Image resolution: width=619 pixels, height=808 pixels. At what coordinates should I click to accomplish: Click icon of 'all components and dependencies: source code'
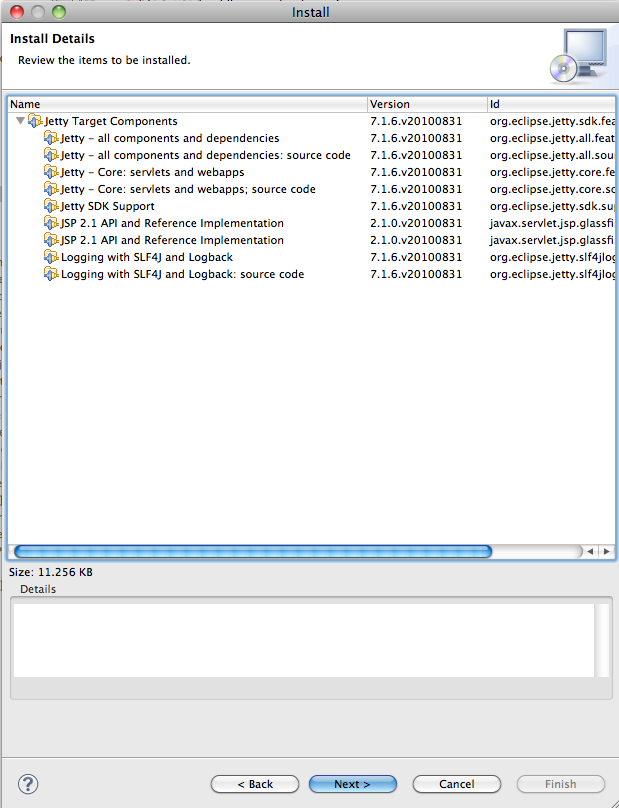tap(51, 155)
